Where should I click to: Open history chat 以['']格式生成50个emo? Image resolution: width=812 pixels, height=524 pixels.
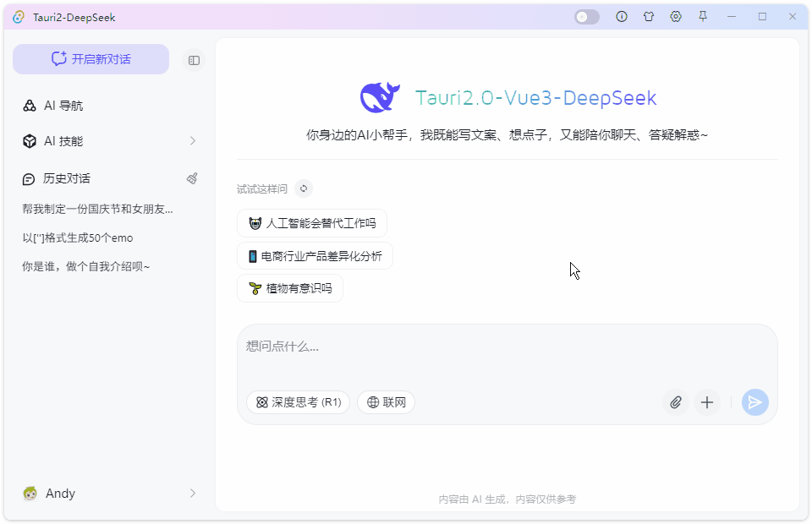click(x=78, y=238)
